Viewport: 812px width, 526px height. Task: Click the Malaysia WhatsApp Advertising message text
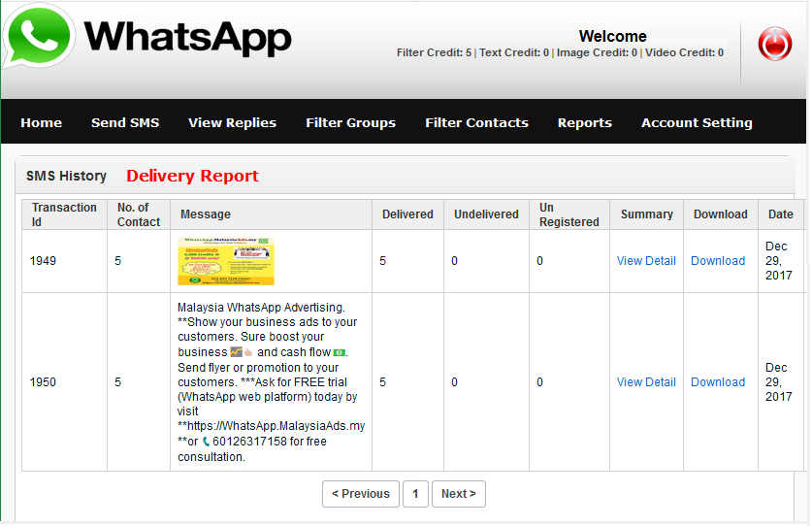click(x=272, y=382)
